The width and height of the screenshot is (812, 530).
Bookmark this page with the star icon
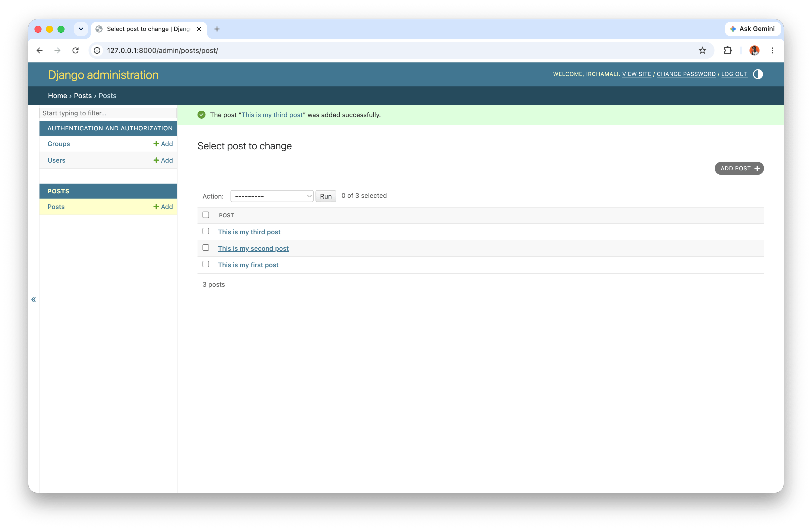coord(702,50)
